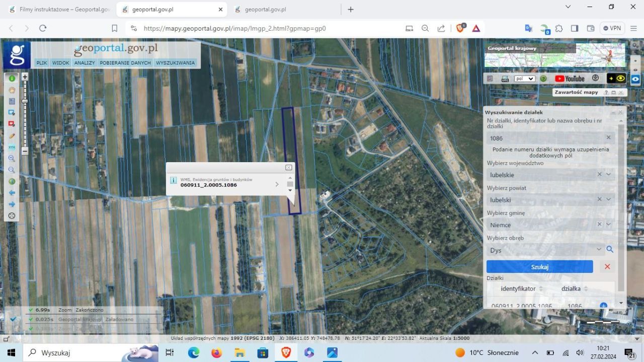Click the XYH coordinates tool
This screenshot has height=362, width=644.
tap(12, 147)
